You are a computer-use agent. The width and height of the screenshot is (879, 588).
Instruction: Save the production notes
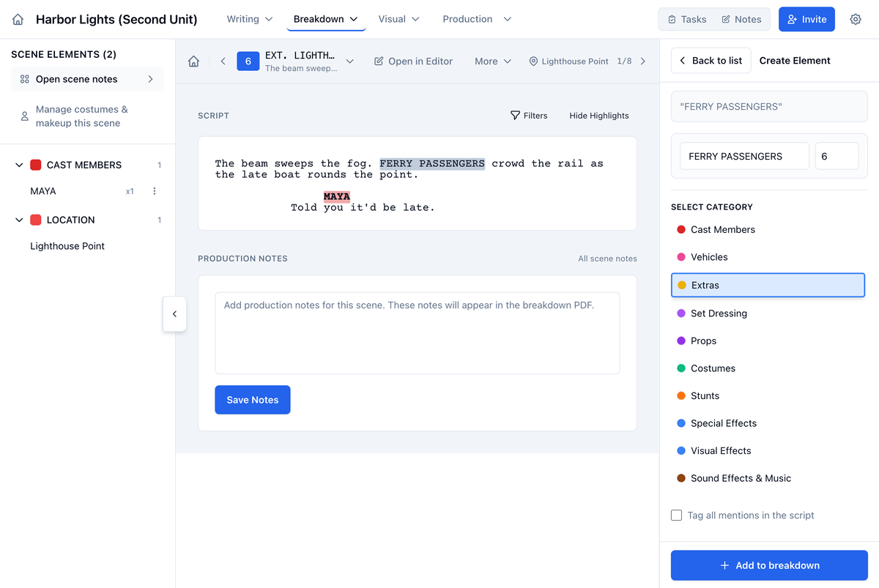(253, 400)
